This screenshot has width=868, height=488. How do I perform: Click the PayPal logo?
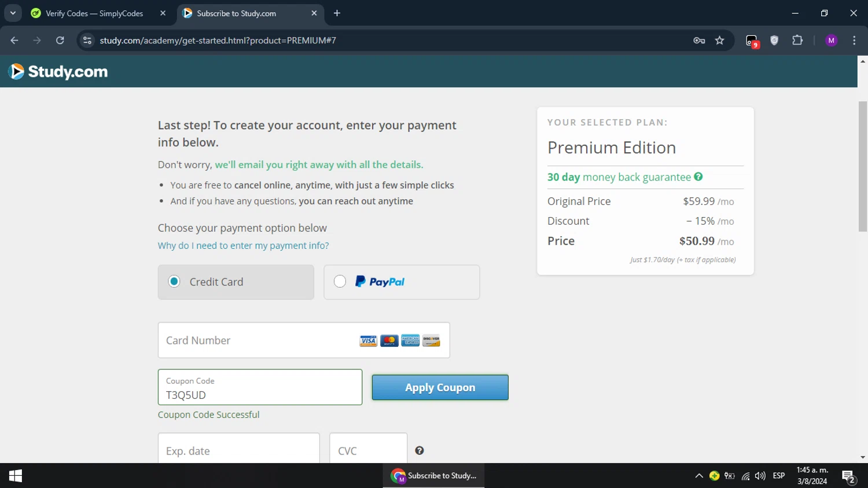point(380,281)
